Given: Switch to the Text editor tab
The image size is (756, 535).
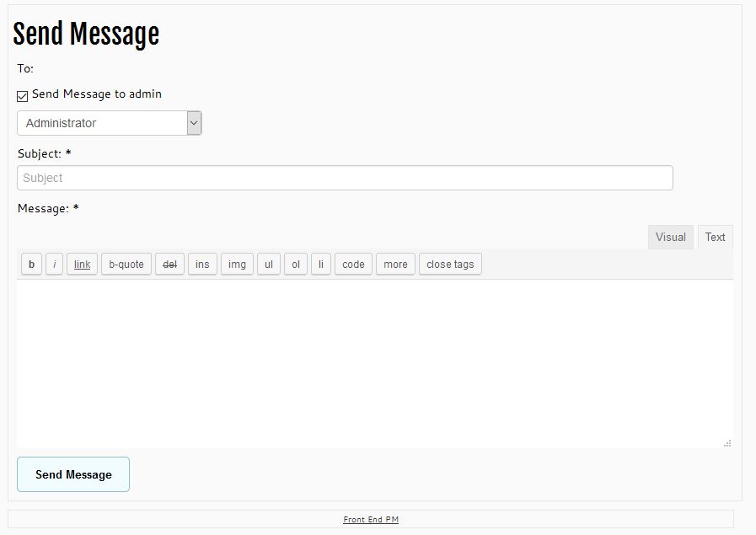Looking at the screenshot, I should pyautogui.click(x=715, y=238).
